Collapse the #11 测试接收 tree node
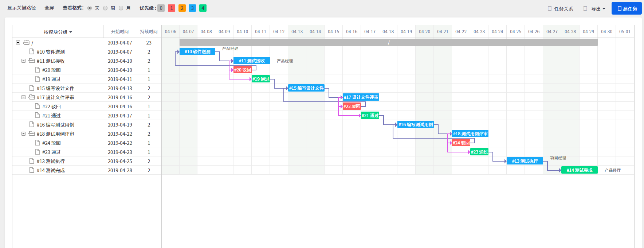Screen dimensions: 644x248 (23, 61)
